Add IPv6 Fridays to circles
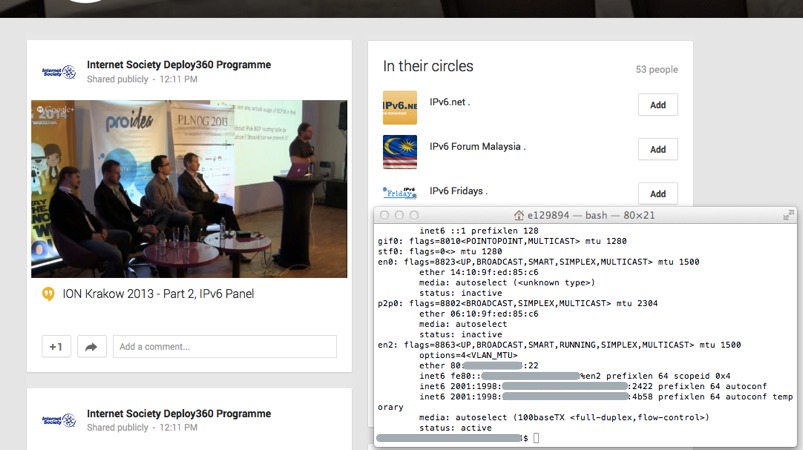This screenshot has width=803, height=450. click(x=657, y=193)
